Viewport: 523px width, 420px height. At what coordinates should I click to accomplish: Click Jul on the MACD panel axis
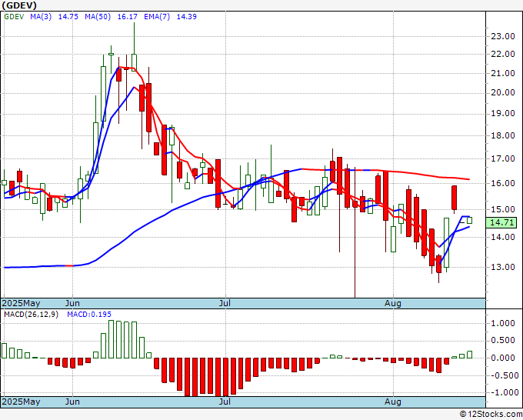point(225,402)
